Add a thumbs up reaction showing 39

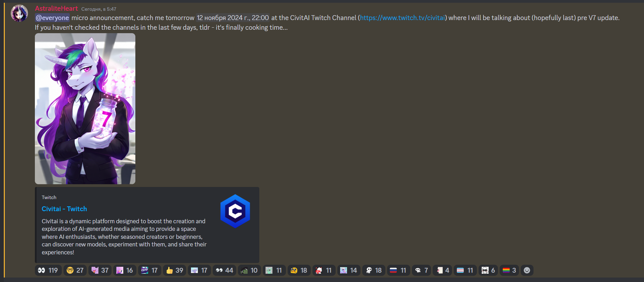coord(174,270)
